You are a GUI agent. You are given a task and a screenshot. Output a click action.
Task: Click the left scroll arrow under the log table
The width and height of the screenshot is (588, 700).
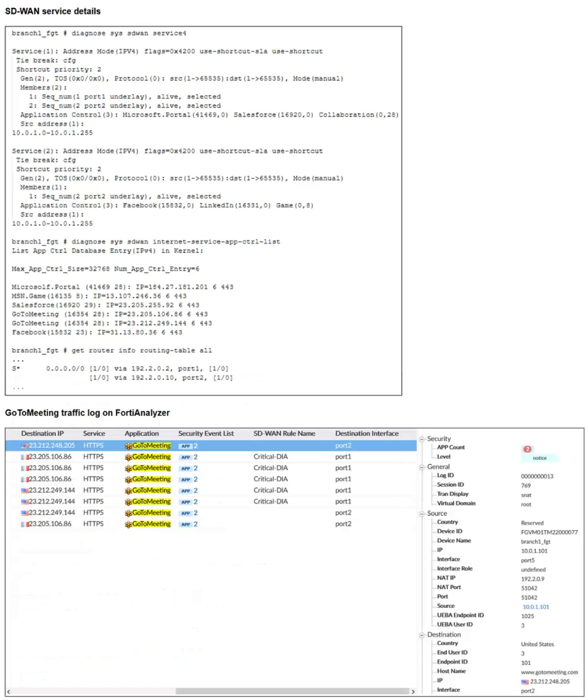[9, 691]
